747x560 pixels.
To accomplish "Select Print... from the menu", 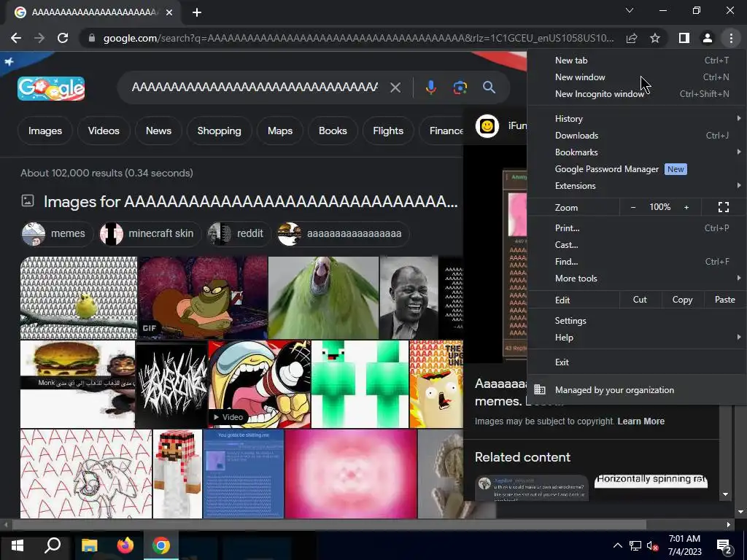I will pyautogui.click(x=636, y=228).
